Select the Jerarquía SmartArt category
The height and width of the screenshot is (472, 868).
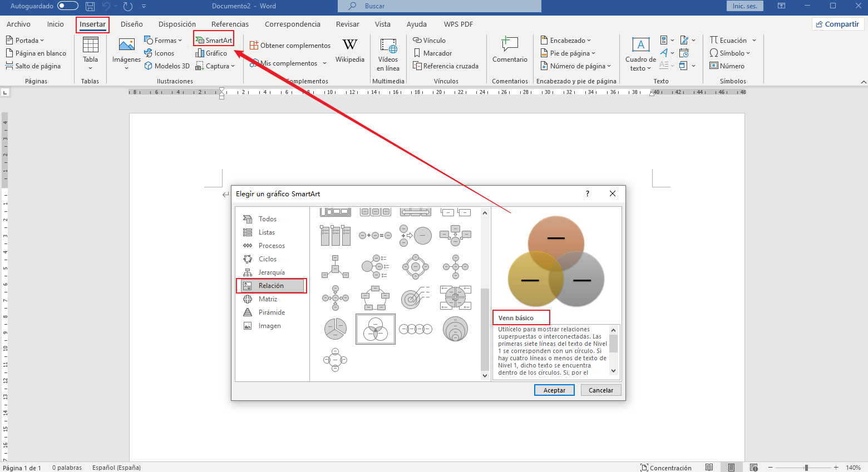tap(273, 272)
